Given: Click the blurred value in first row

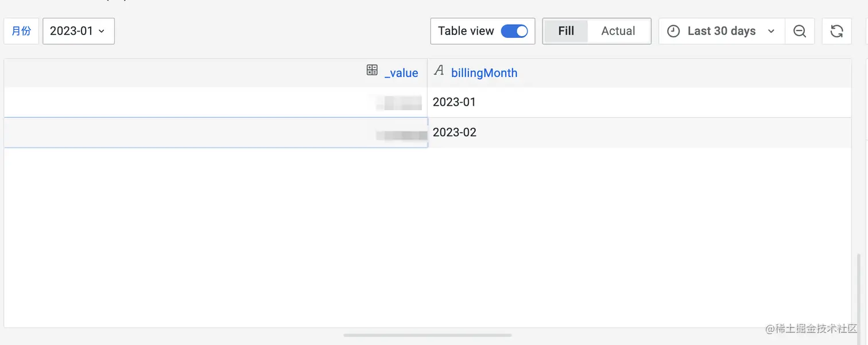Looking at the screenshot, I should coord(399,103).
